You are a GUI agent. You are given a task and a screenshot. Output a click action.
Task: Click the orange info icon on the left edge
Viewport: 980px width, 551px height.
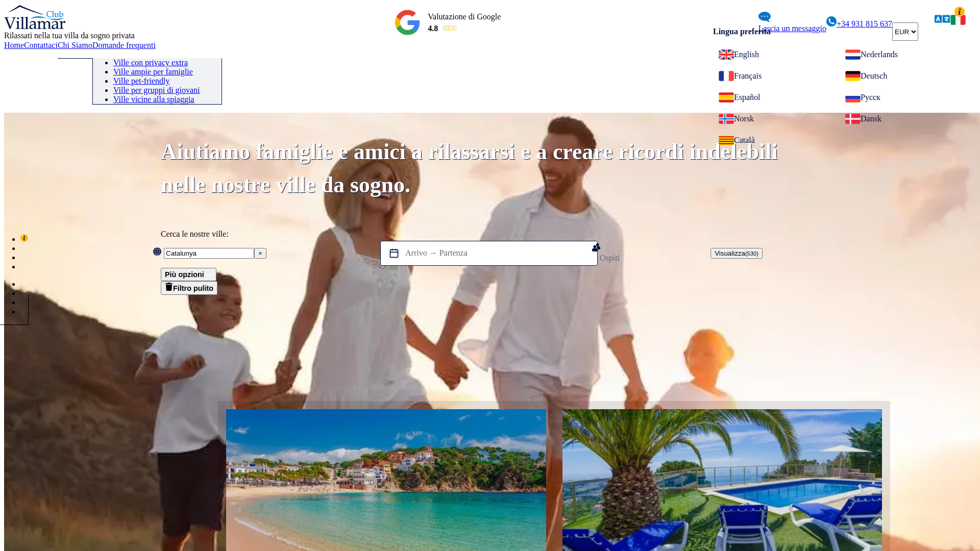coord(24,238)
